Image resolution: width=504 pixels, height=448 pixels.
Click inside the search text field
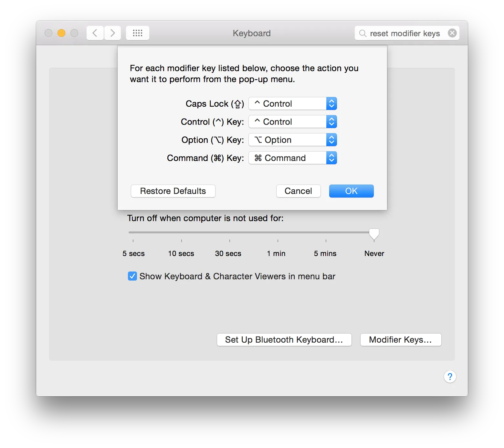click(x=404, y=33)
